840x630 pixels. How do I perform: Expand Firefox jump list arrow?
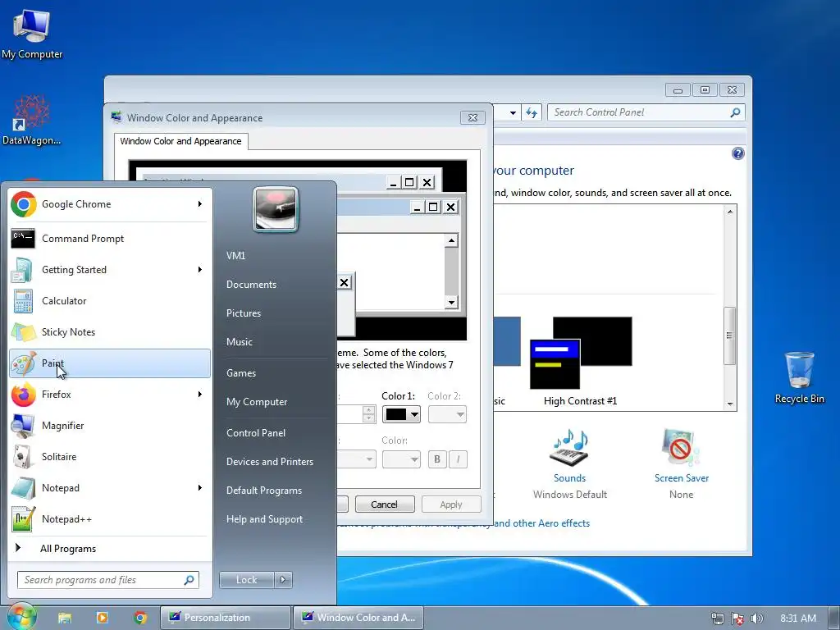coord(200,395)
